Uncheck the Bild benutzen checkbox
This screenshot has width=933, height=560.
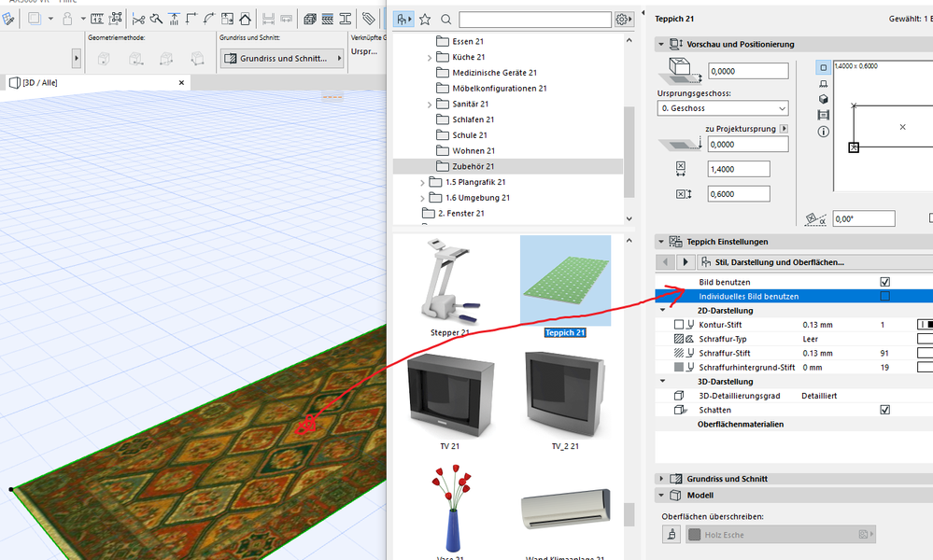tap(884, 282)
